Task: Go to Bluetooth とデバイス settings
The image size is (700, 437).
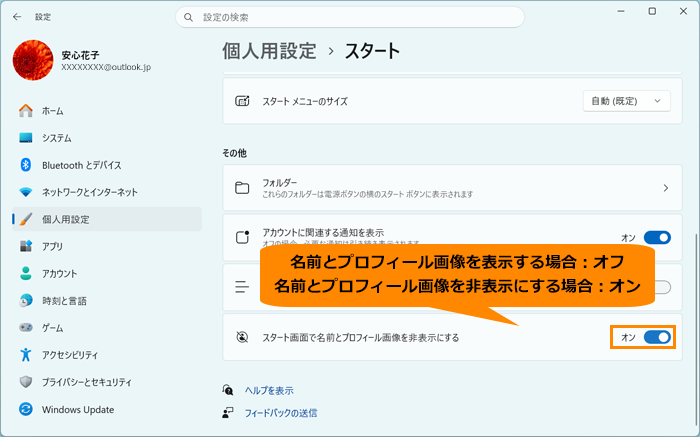Action: 107,165
